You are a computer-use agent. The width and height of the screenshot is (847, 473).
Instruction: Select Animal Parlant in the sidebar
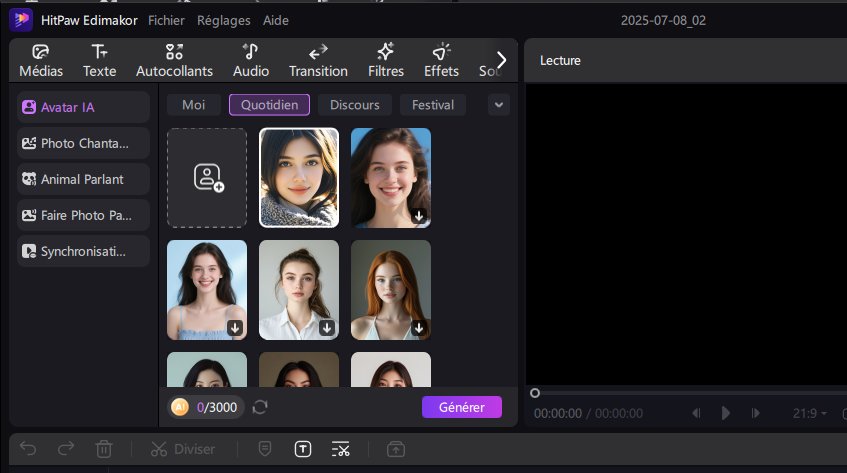tap(83, 179)
